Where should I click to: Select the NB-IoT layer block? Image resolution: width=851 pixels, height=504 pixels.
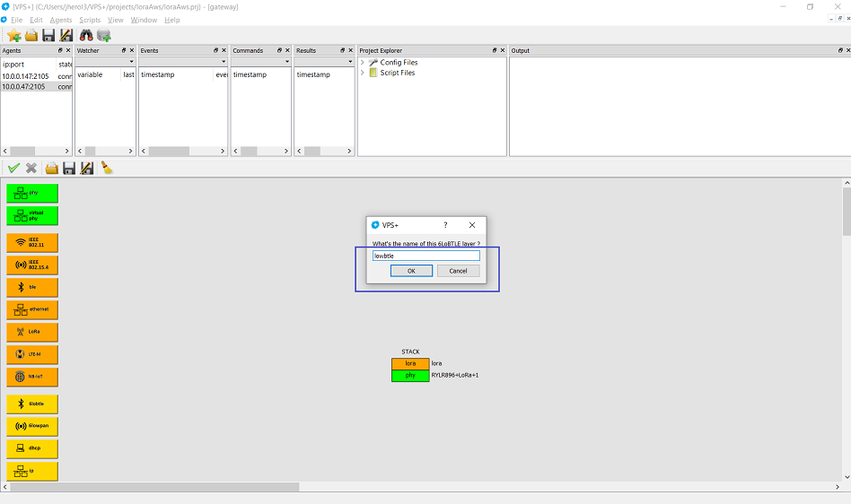pyautogui.click(x=32, y=377)
